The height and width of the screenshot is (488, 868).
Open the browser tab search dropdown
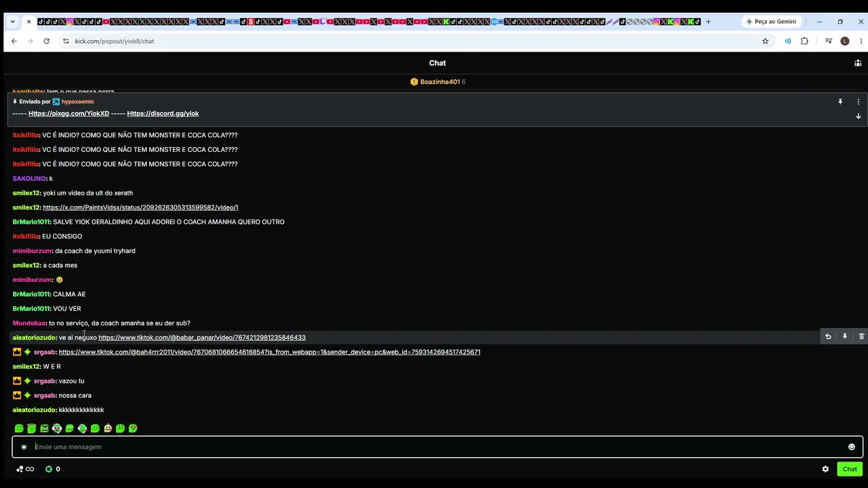pyautogui.click(x=12, y=22)
